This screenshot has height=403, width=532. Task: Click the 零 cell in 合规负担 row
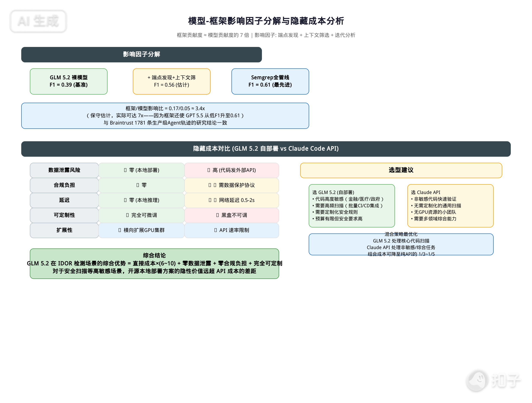click(x=141, y=185)
